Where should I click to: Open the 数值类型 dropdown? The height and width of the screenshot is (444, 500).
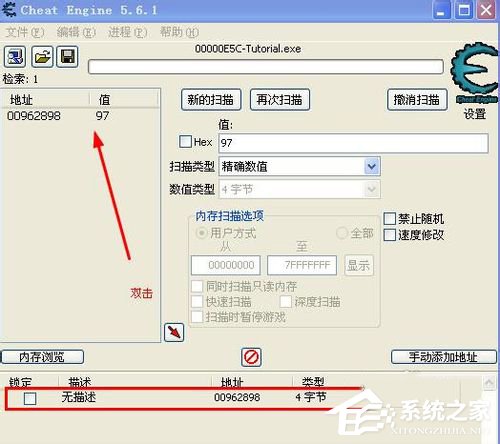(299, 189)
